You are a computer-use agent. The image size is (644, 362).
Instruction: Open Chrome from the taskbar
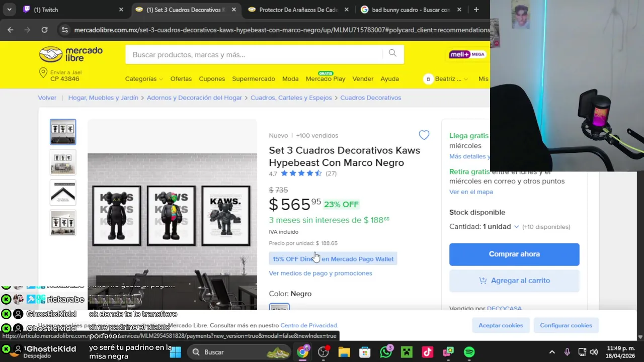[x=302, y=352]
